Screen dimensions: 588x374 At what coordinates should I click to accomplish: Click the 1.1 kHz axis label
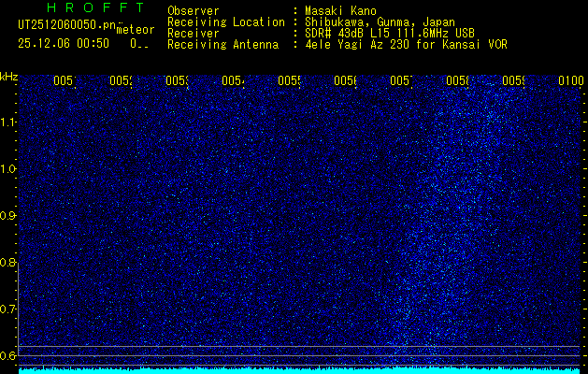point(8,122)
